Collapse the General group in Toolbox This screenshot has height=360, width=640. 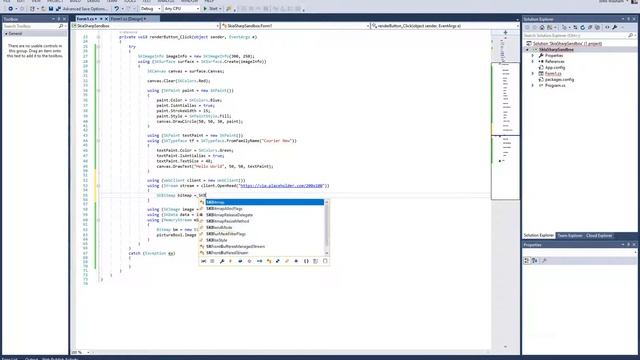[6, 33]
